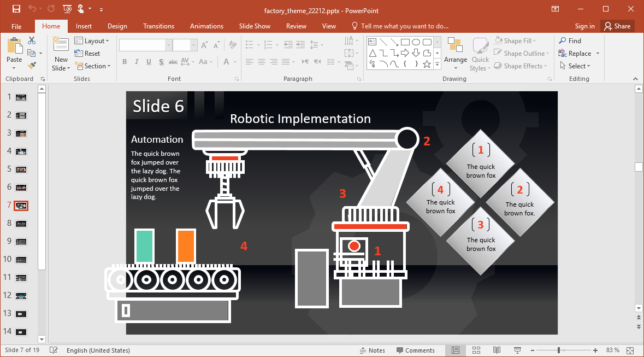Fit slide to current window icon

pos(630,350)
